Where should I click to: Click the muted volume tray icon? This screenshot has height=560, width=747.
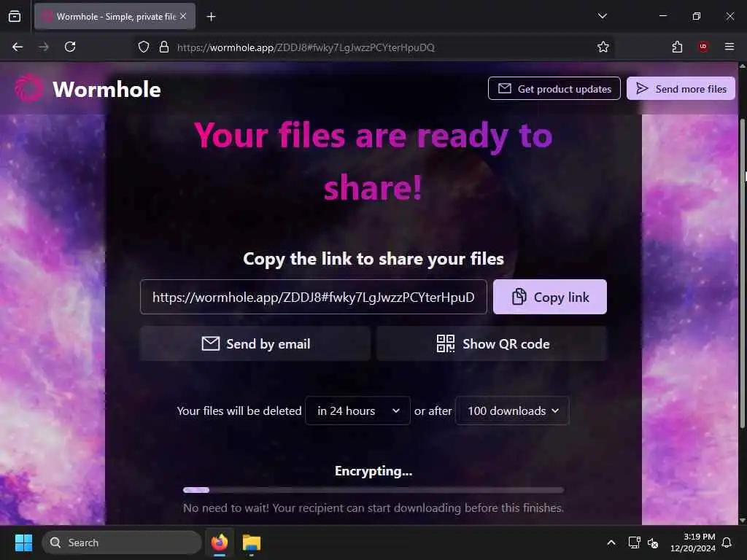pos(653,542)
